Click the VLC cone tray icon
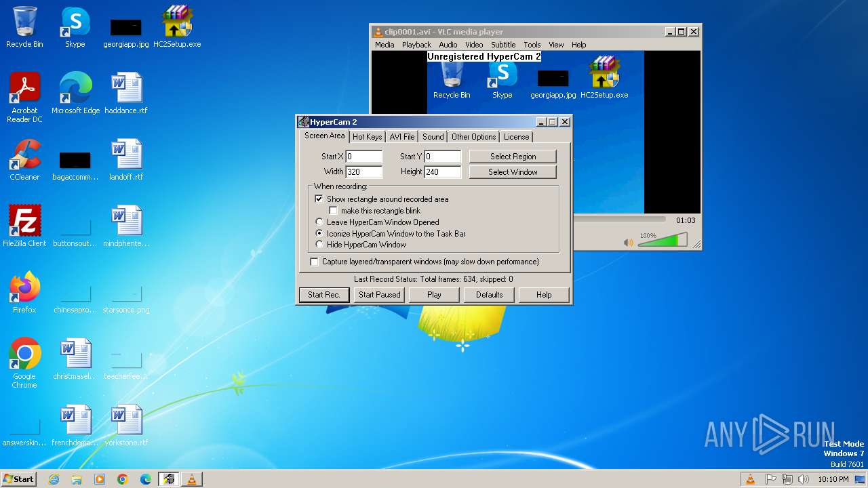The image size is (868, 488). click(750, 479)
